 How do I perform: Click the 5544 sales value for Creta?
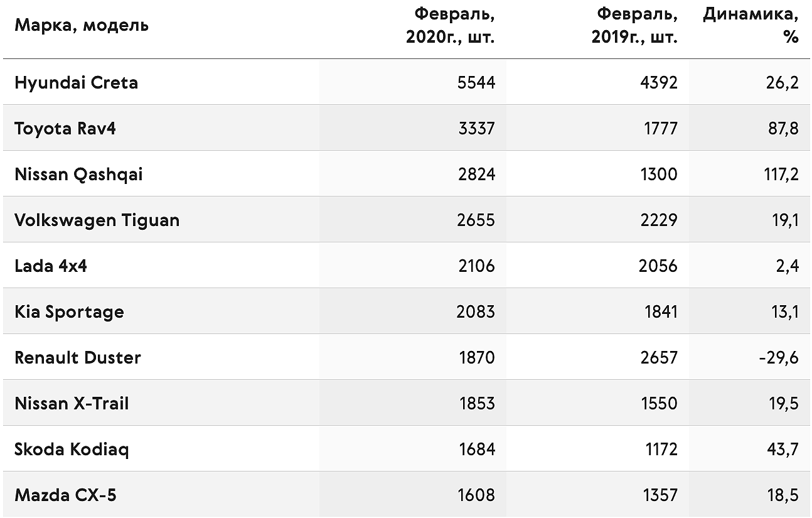(476, 82)
